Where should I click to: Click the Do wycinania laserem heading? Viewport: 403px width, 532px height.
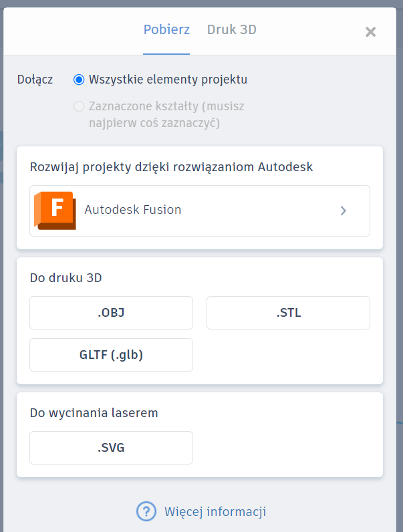point(94,413)
